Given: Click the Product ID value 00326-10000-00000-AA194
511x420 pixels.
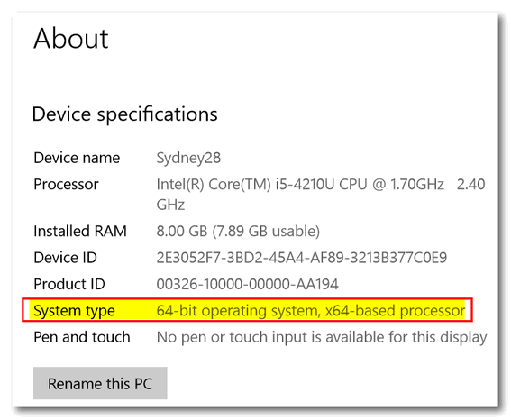Looking at the screenshot, I should 247,284.
